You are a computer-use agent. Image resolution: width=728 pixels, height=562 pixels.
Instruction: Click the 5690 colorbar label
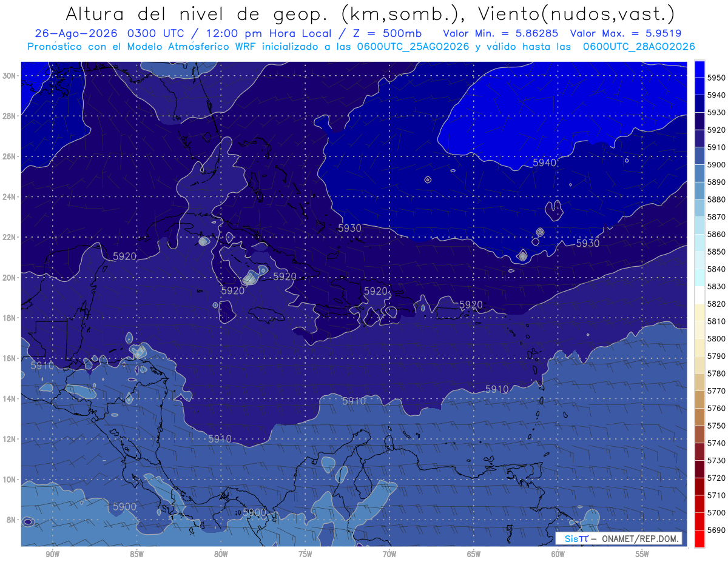716,530
